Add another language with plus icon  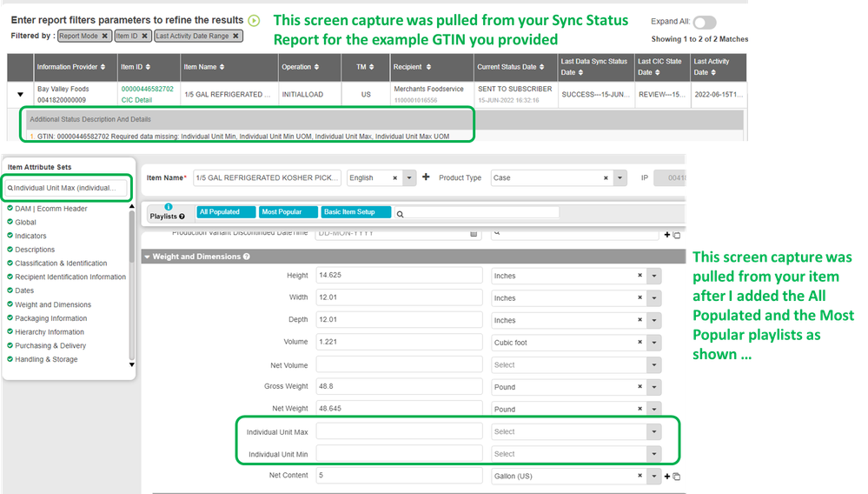(426, 177)
